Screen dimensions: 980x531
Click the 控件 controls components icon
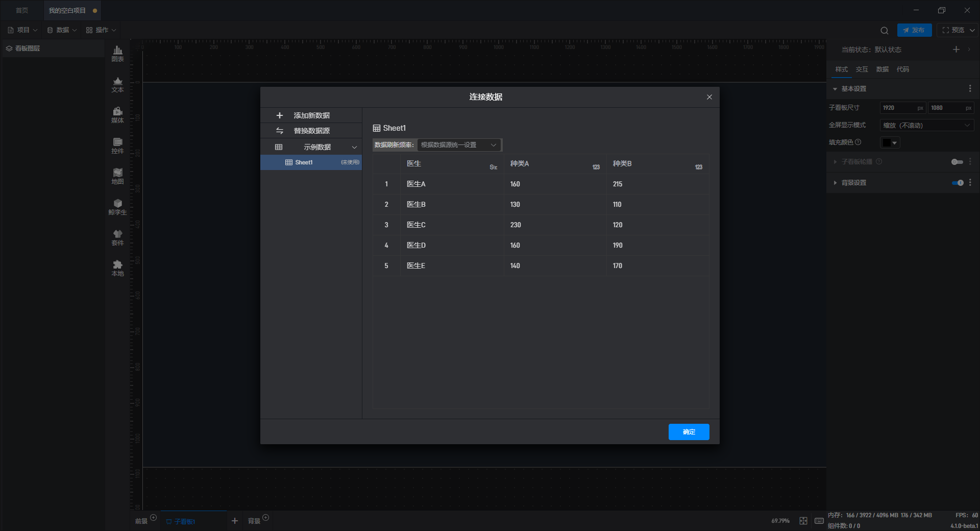tap(117, 146)
